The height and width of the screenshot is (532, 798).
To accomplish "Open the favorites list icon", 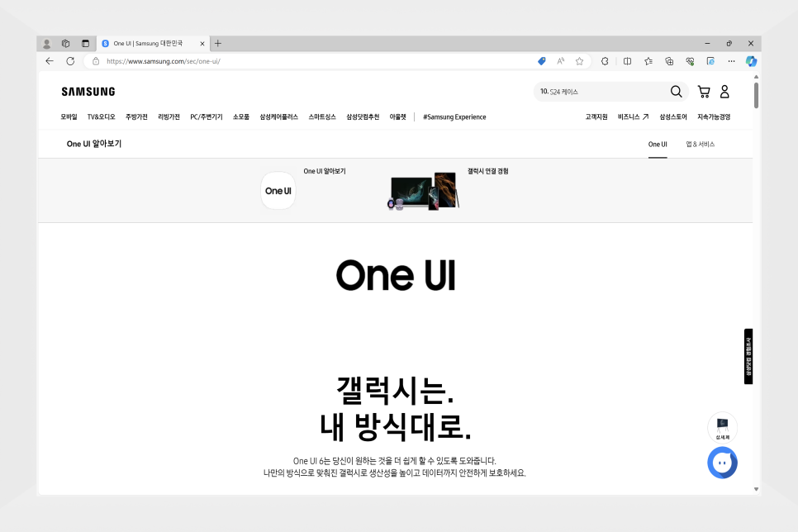I will [648, 61].
